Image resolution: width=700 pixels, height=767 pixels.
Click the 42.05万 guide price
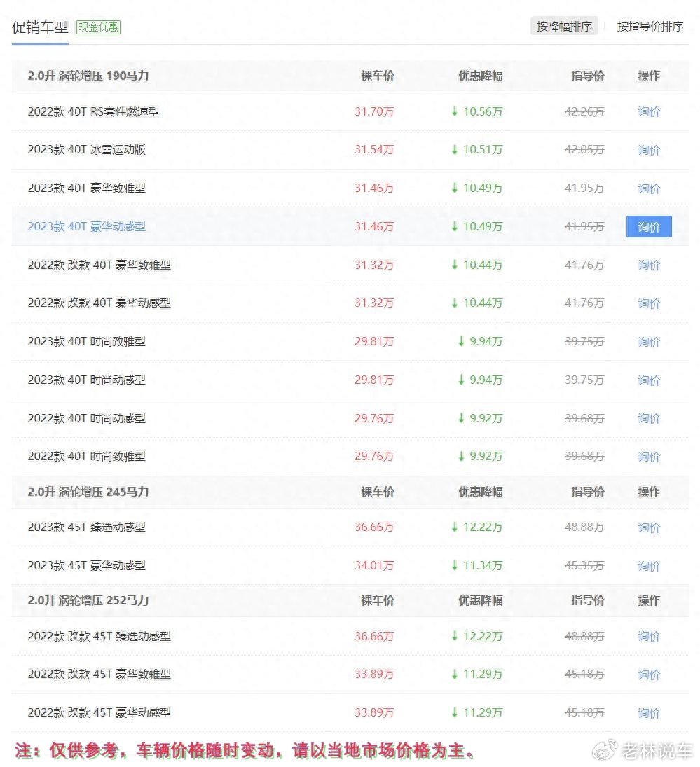click(584, 150)
